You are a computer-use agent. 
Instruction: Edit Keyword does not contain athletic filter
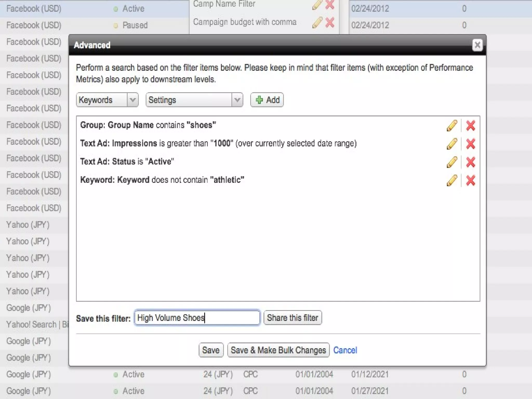(x=452, y=180)
